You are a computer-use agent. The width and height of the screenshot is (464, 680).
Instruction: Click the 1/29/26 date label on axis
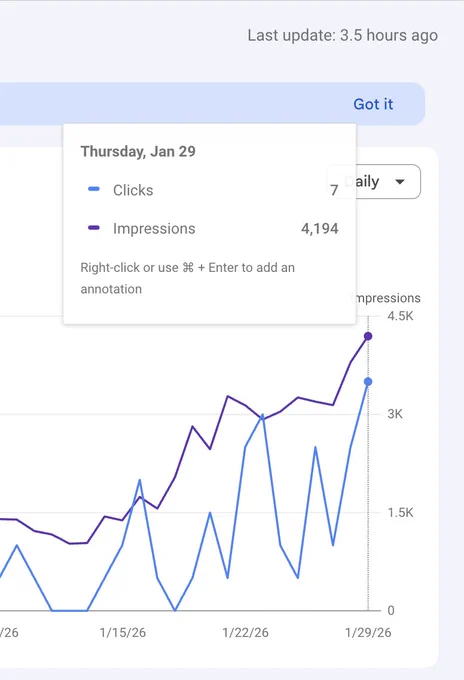click(x=368, y=632)
